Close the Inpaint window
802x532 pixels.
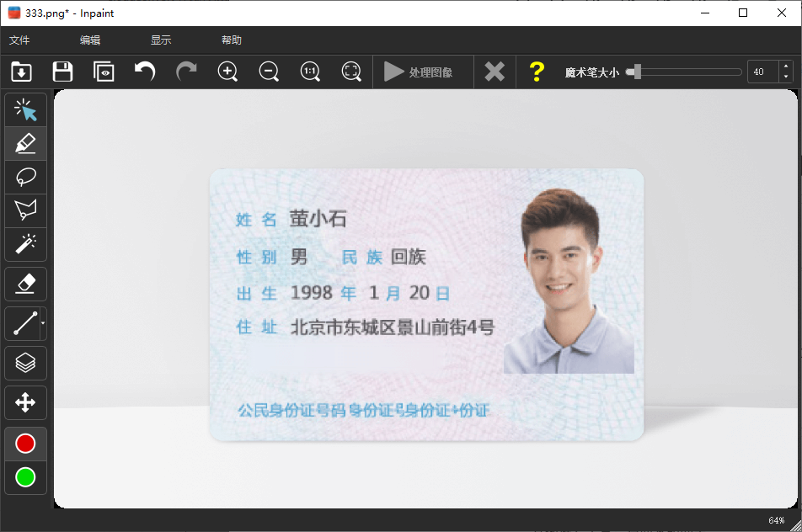(x=782, y=13)
